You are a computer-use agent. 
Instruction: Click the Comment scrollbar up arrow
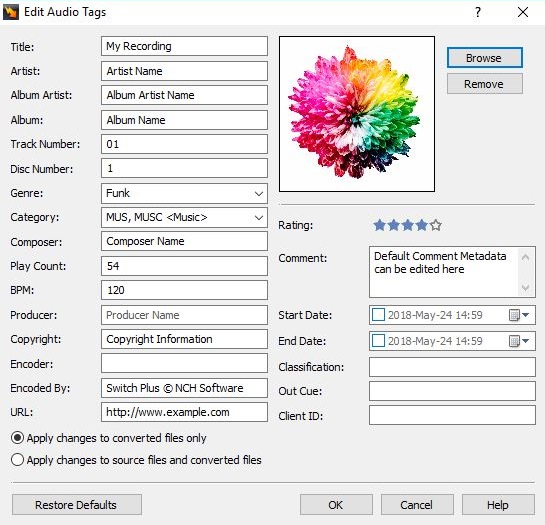click(526, 258)
